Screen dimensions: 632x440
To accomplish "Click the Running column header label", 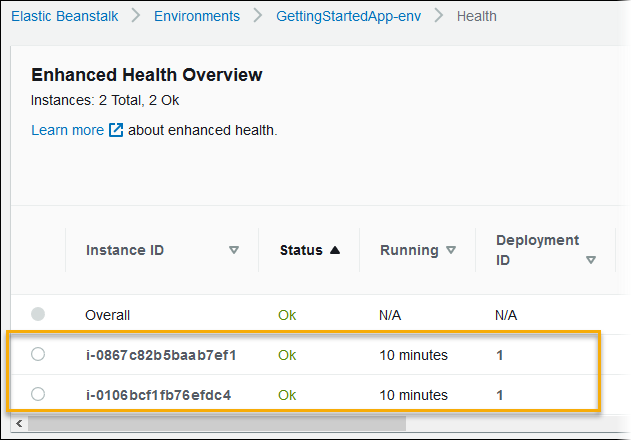I will [x=409, y=250].
